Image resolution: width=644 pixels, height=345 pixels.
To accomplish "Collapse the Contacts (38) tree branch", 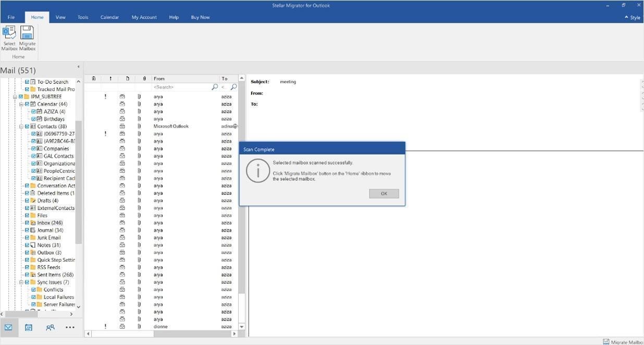I will pyautogui.click(x=22, y=126).
